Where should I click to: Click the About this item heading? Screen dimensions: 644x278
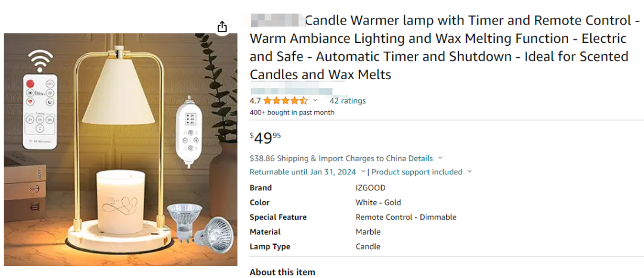tap(282, 272)
